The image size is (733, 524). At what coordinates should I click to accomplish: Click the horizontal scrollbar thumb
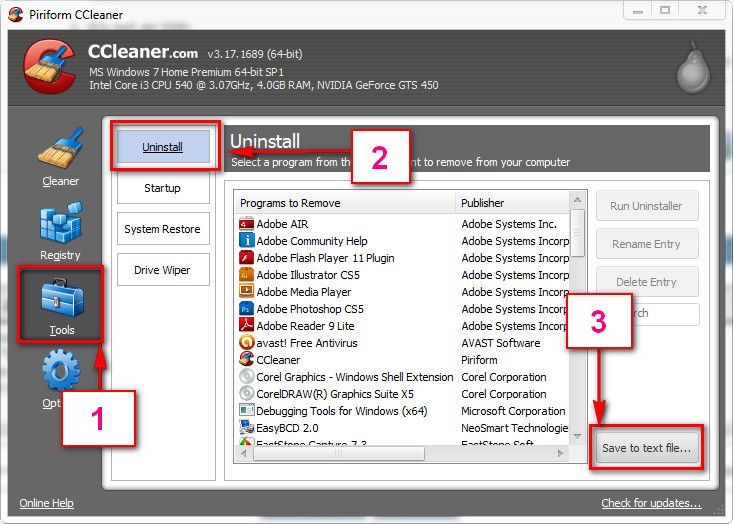pyautogui.click(x=339, y=453)
